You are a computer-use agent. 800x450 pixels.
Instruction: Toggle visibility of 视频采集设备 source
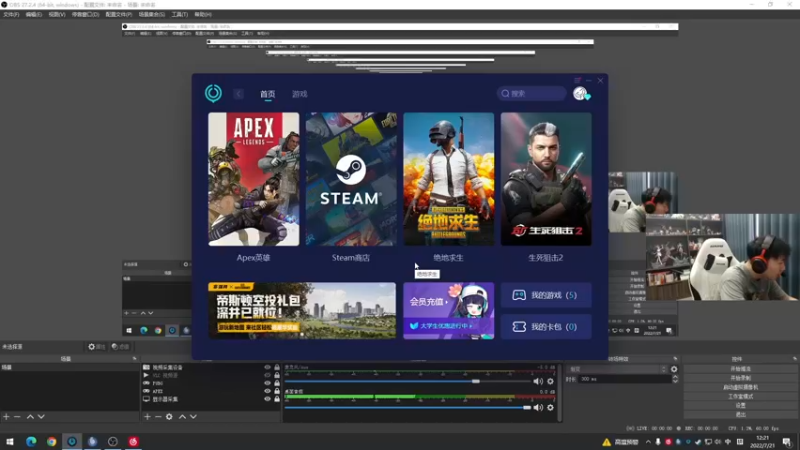[267, 367]
